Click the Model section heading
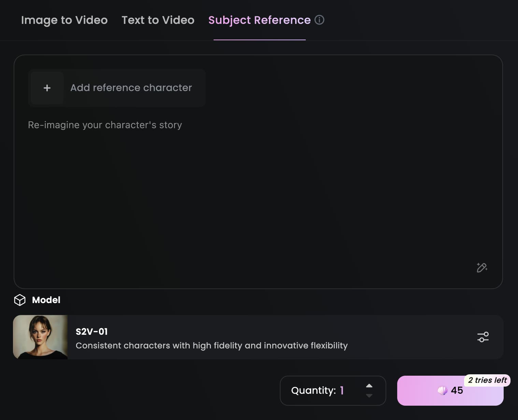Viewport: 518px width, 420px height. click(46, 300)
